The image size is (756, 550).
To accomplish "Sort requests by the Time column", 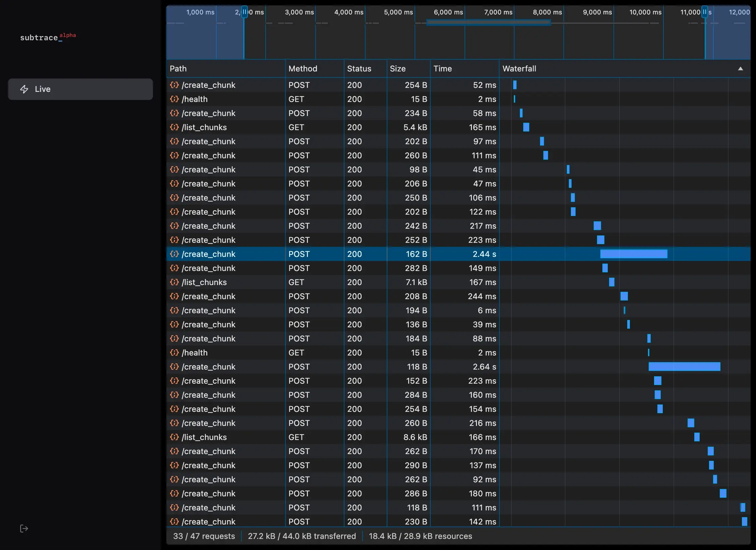I will pyautogui.click(x=442, y=69).
